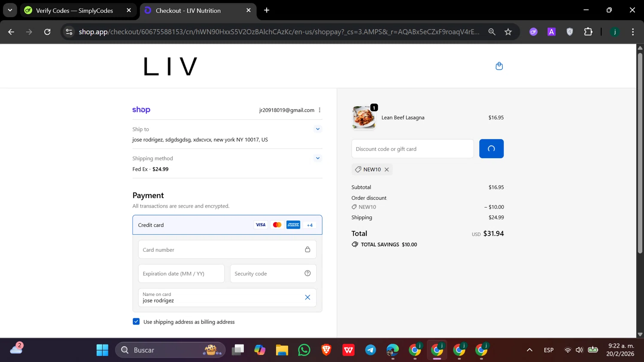Click the site information icon in the address bar
The width and height of the screenshot is (644, 362).
click(x=69, y=32)
